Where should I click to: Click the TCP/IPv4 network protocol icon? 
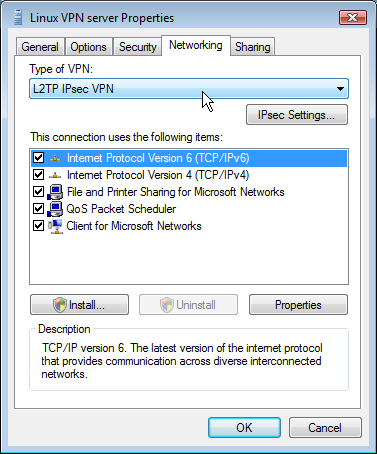pyautogui.click(x=55, y=175)
